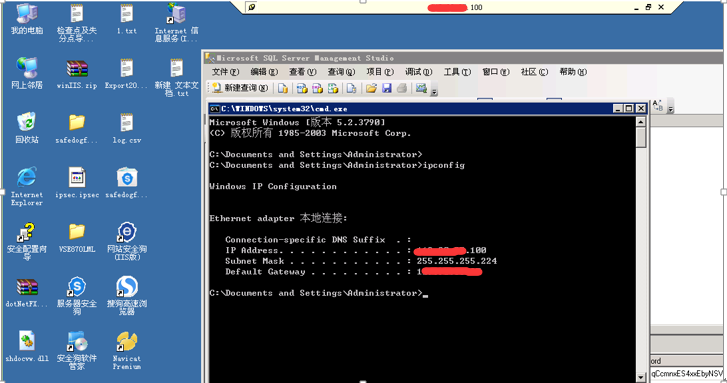
Task: Select the 检查点及失分点 text file
Action: tap(77, 22)
